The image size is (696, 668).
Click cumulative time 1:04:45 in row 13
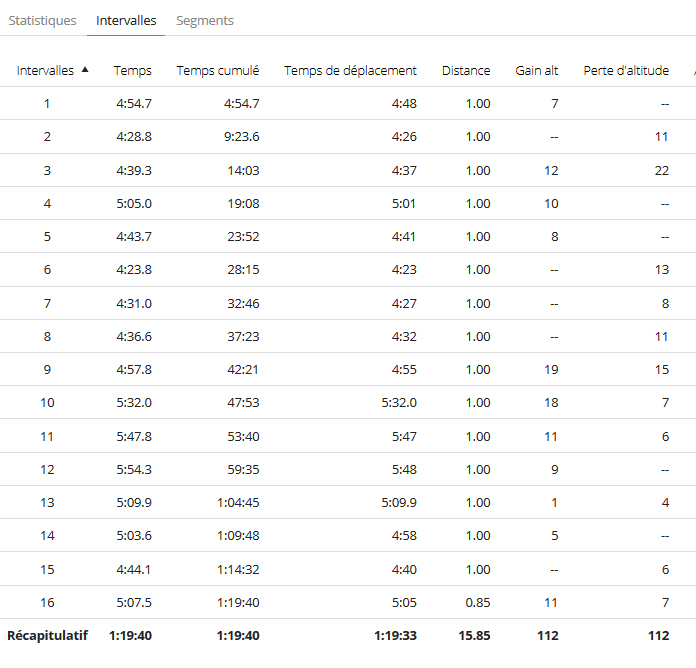click(238, 502)
